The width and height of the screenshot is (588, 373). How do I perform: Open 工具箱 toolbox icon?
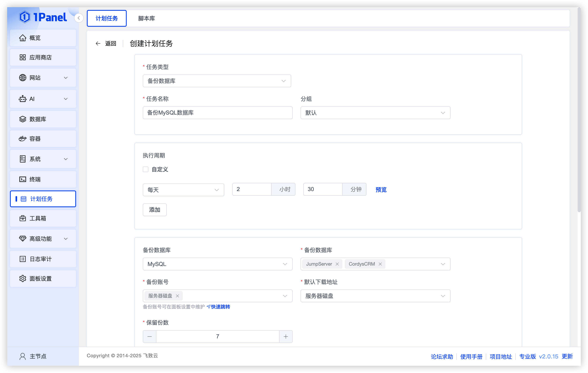click(x=23, y=218)
